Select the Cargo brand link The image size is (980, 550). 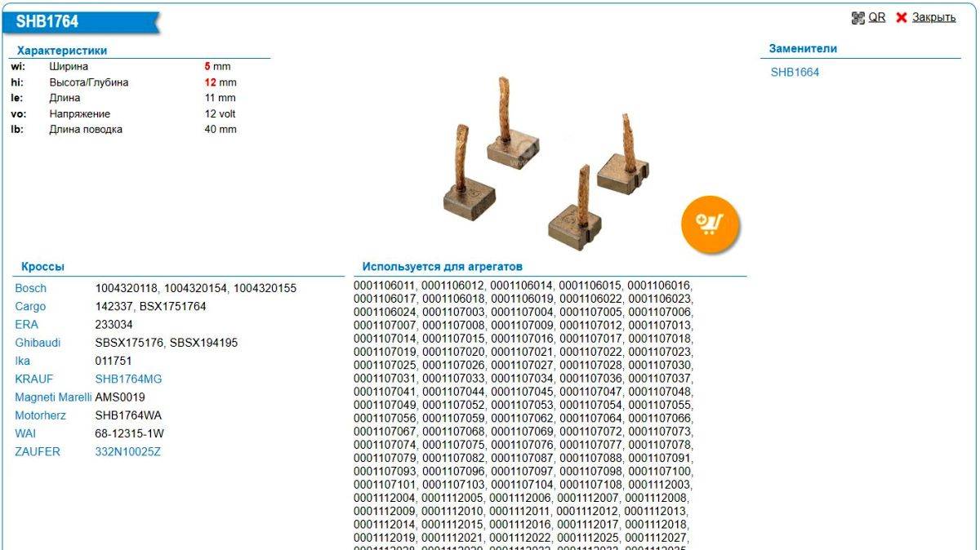30,307
